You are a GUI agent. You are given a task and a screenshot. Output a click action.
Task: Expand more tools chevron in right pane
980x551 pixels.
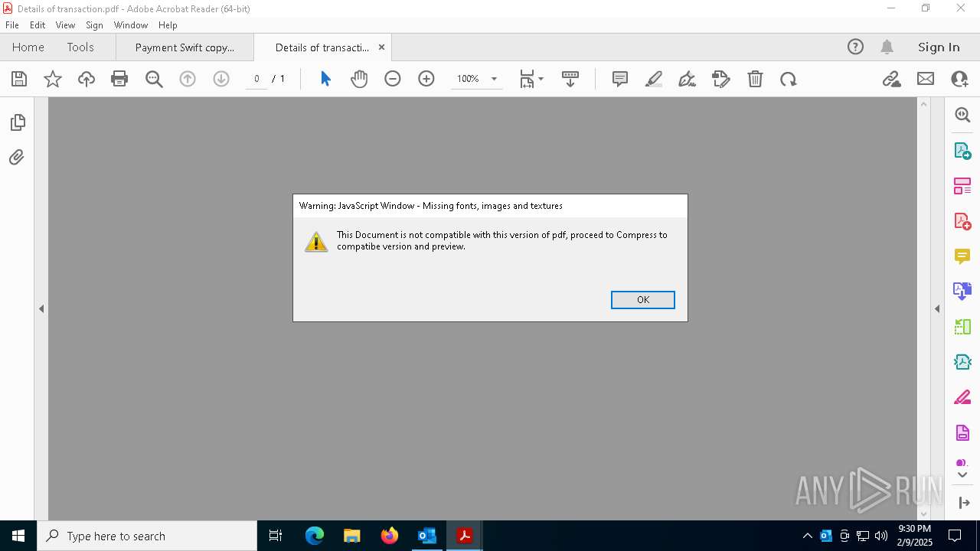coord(962,475)
